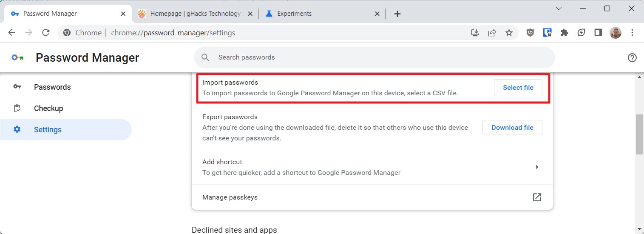Install the Password Manager app via the address bar icon
Screen dimensions: 644x234
475,33
